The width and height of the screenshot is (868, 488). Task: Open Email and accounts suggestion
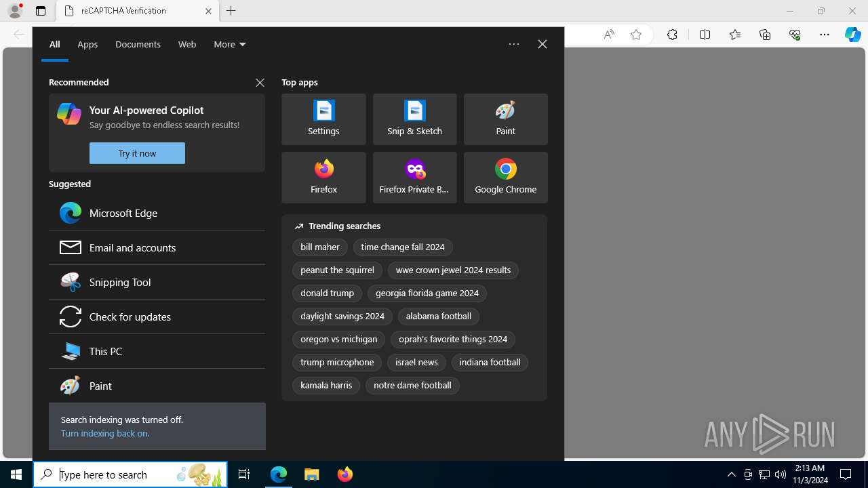coord(157,247)
